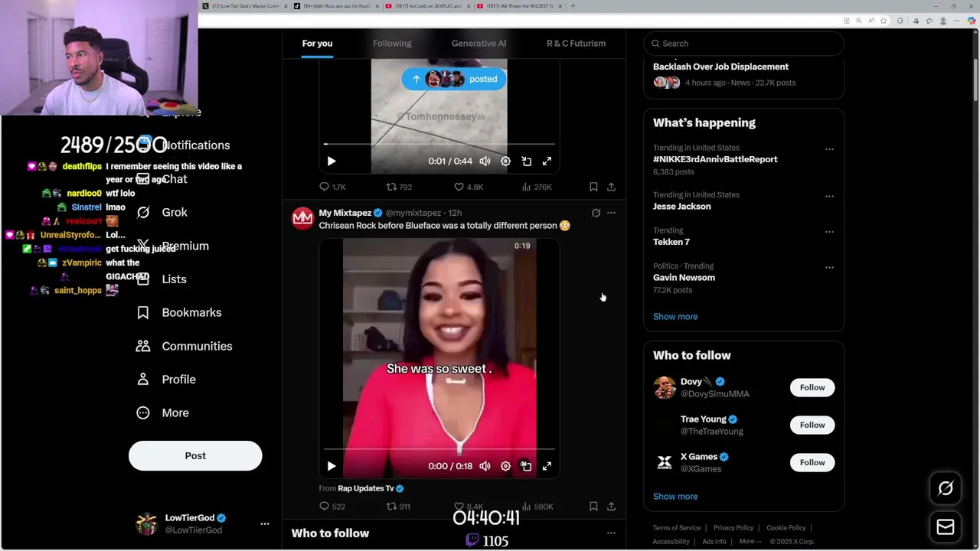
Task: Like the post with 4.8K likes
Action: pyautogui.click(x=468, y=187)
